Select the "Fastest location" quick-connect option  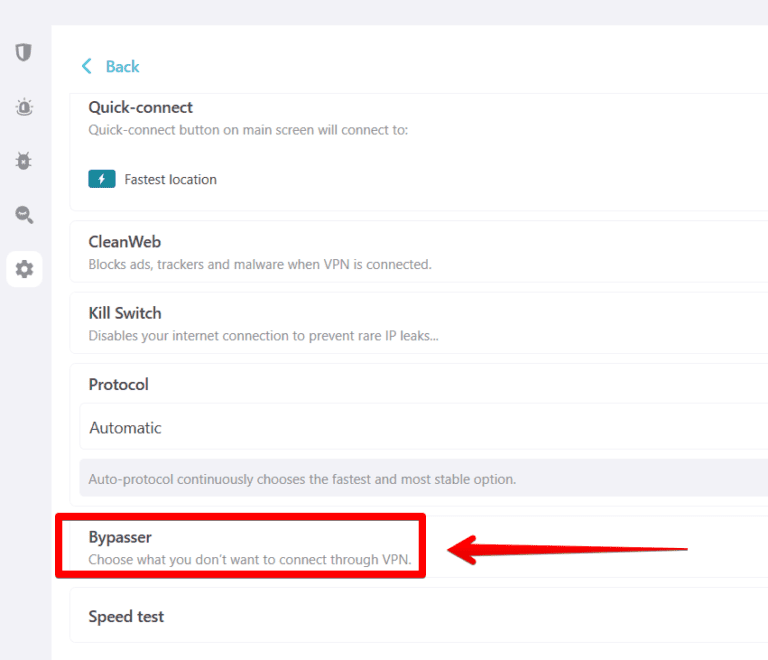click(170, 180)
